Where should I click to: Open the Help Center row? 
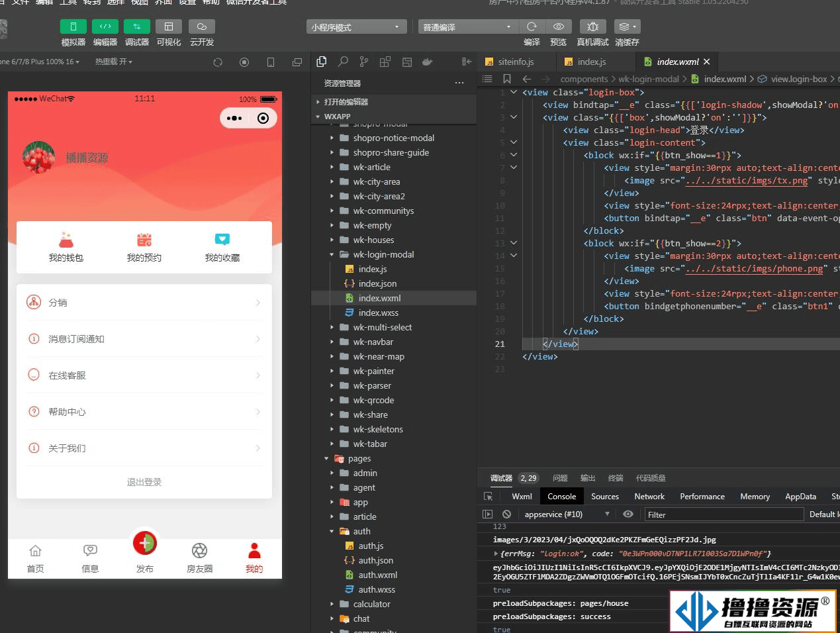(x=144, y=411)
